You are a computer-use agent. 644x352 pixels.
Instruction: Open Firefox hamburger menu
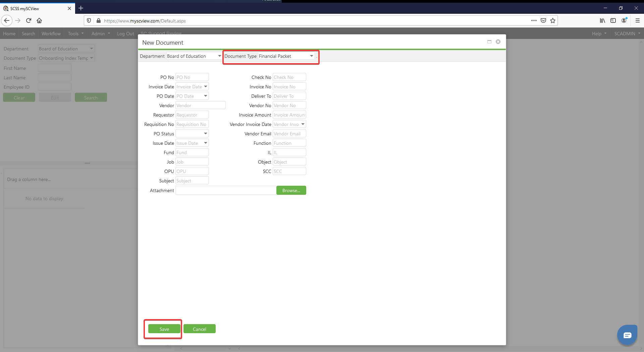point(638,20)
